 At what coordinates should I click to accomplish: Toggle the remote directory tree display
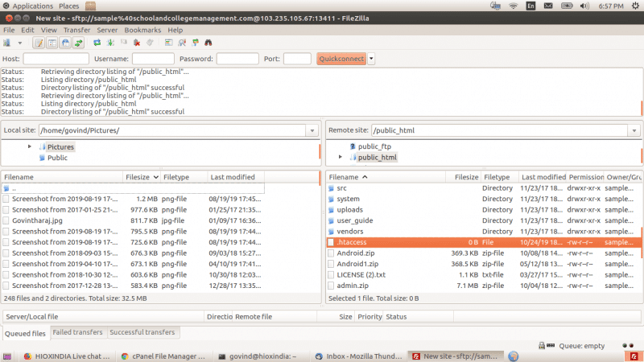(x=65, y=43)
